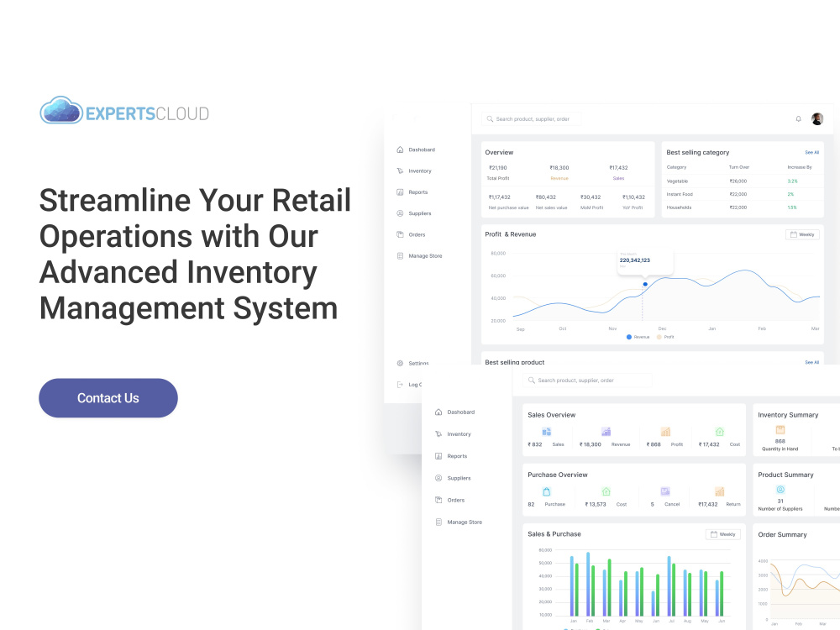Click See All in Best selling product

tap(811, 362)
